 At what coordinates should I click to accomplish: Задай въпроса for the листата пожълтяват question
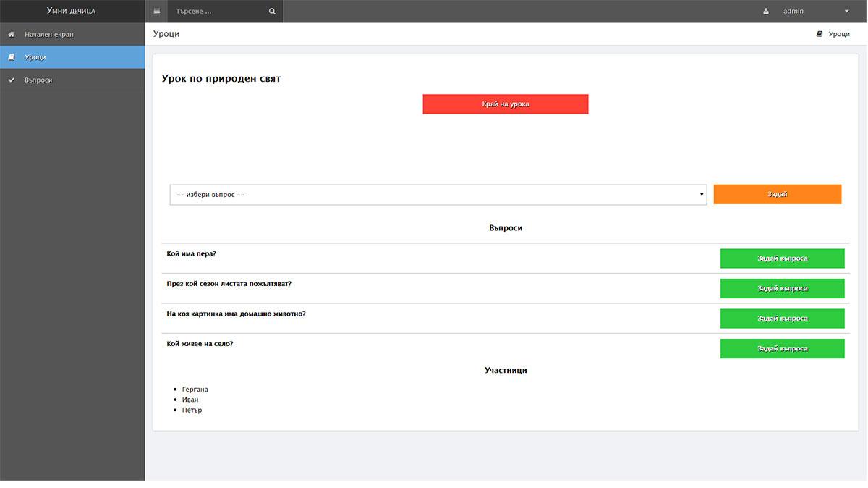coord(783,288)
